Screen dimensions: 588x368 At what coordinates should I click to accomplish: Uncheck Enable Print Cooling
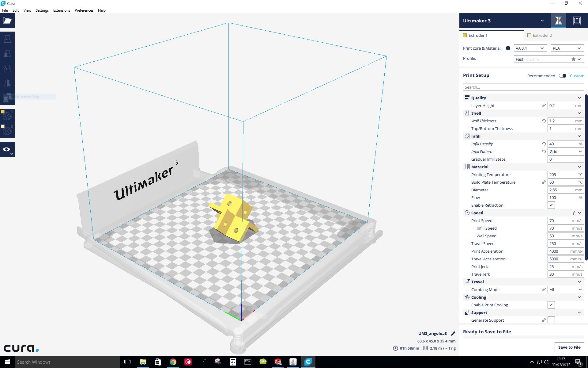(551, 305)
